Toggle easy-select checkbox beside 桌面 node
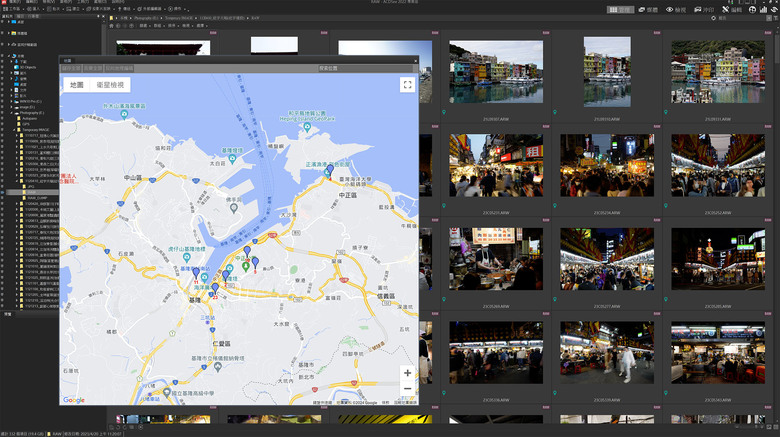780x437 pixels. coord(2,22)
